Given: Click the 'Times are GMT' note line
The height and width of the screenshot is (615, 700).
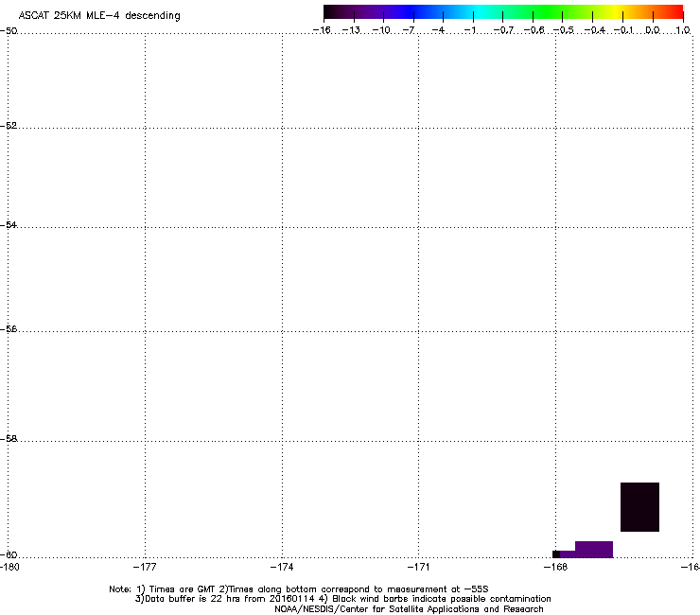Looking at the screenshot, I should point(299,589).
